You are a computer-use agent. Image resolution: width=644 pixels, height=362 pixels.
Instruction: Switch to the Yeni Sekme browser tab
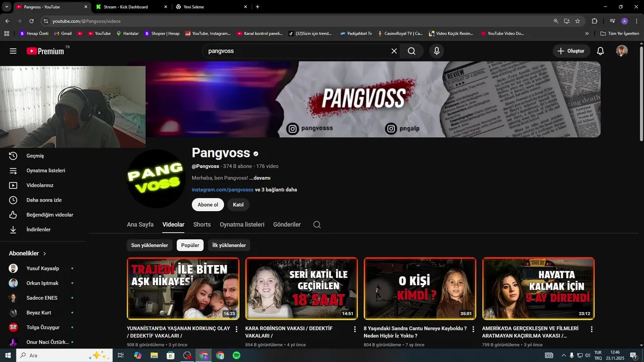point(210,7)
